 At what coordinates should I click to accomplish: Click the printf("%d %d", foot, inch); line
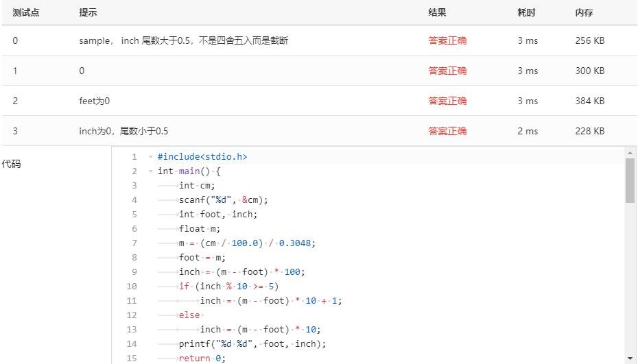[252, 344]
